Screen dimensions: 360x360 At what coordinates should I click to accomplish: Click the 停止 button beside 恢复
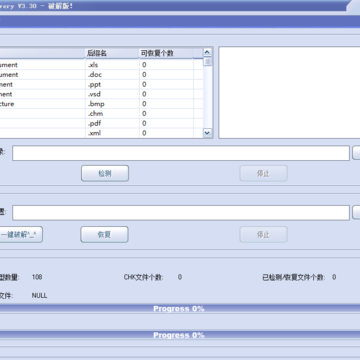pyautogui.click(x=263, y=235)
